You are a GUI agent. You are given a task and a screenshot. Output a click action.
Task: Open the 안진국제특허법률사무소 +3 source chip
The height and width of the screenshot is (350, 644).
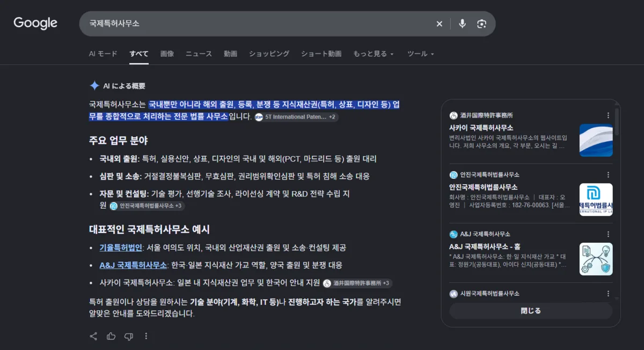coord(147,206)
